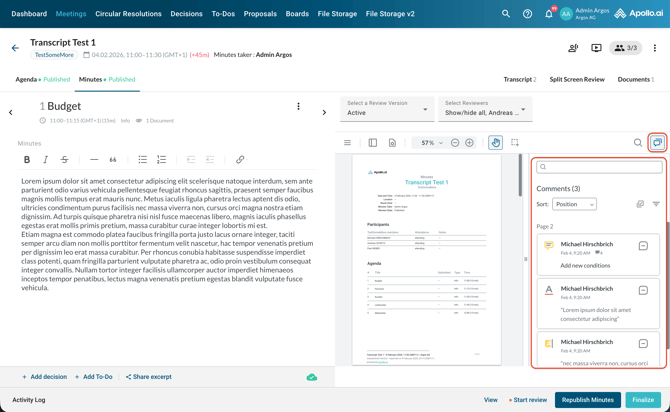
Task: Toggle bold formatting in minutes editor
Action: 27,160
